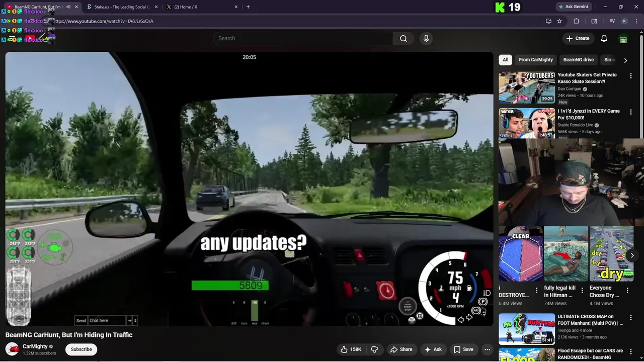Select the BeamNG.drive filter chip

[578, 60]
